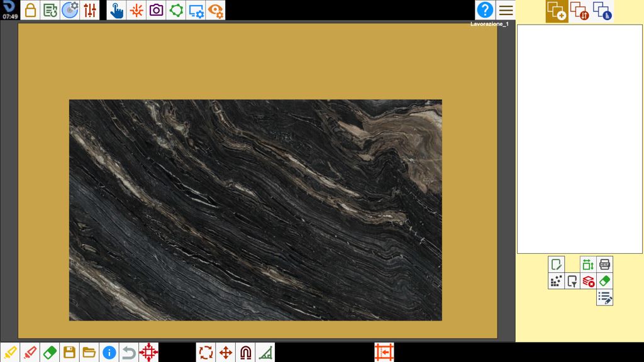Screen dimensions: 644x362
Task: Open the disc settings with gear icon
Action: coord(70,10)
